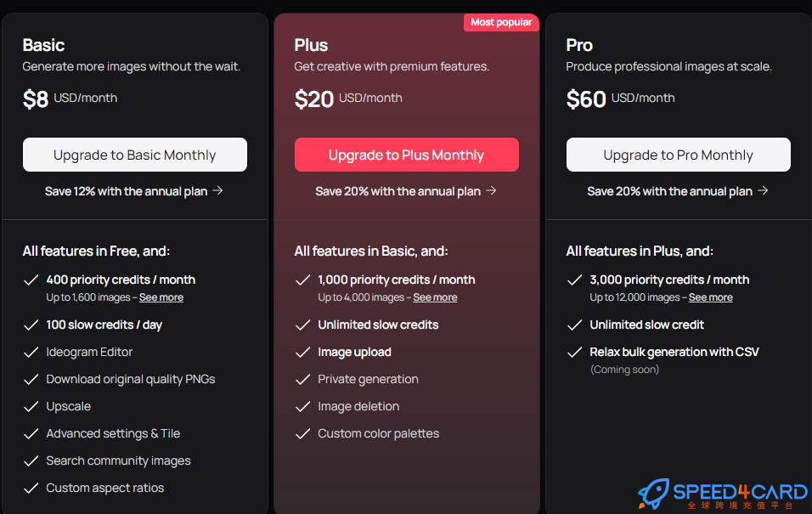Click the checkmark next to Custom color palettes
812x514 pixels.
tap(303, 433)
